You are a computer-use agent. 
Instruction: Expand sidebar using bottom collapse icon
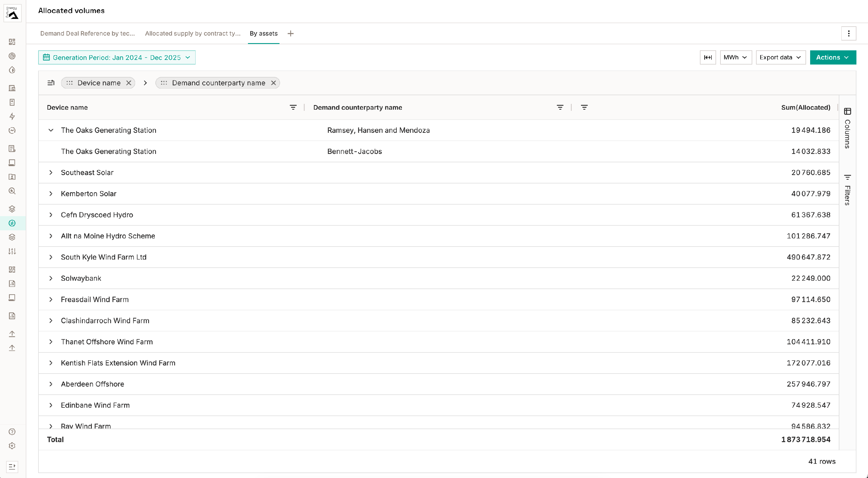click(x=12, y=466)
